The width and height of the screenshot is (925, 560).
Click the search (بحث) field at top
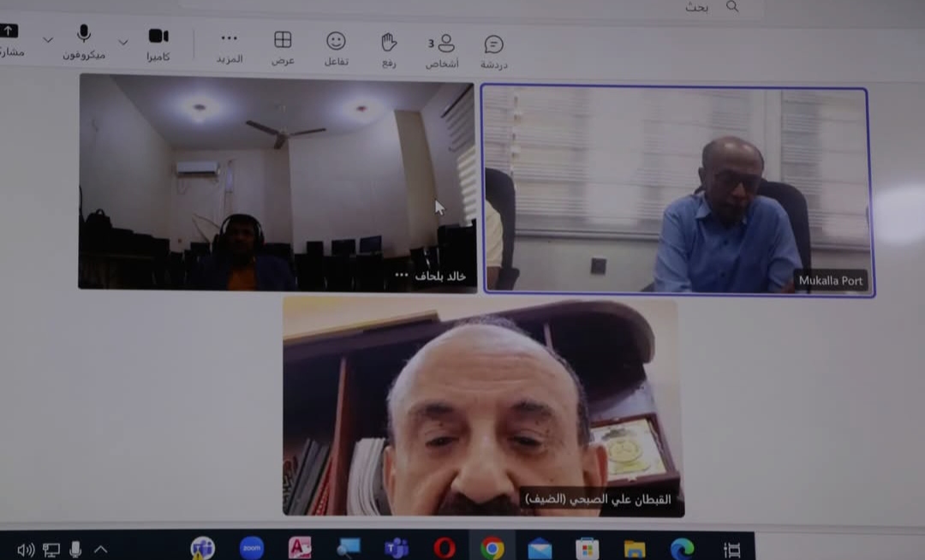(668, 8)
